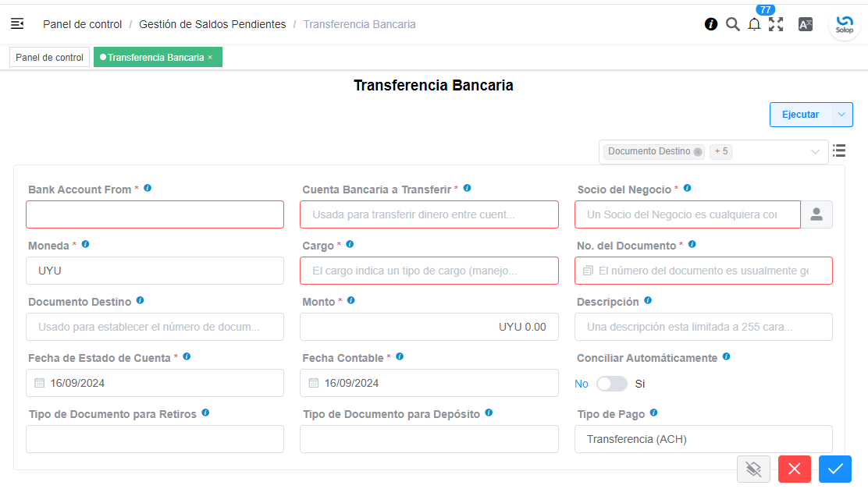The height and width of the screenshot is (503, 868).
Task: Open the language translation icon
Action: (x=806, y=24)
